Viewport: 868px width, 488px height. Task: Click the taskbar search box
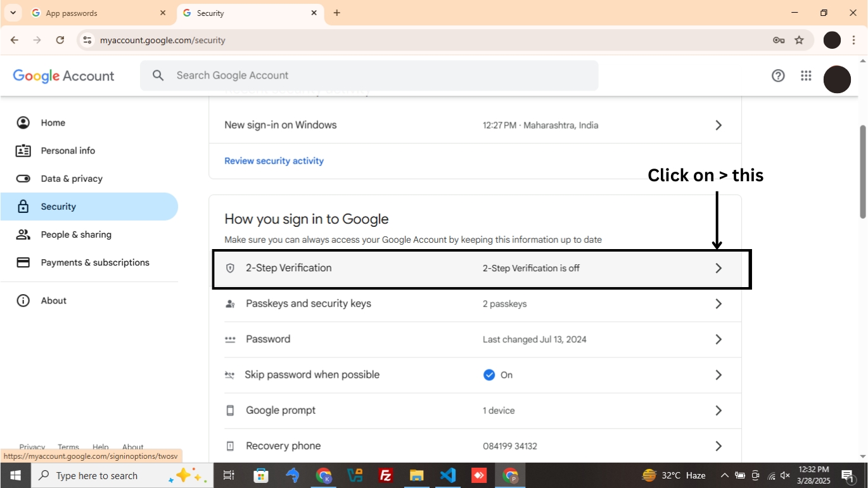coord(121,475)
